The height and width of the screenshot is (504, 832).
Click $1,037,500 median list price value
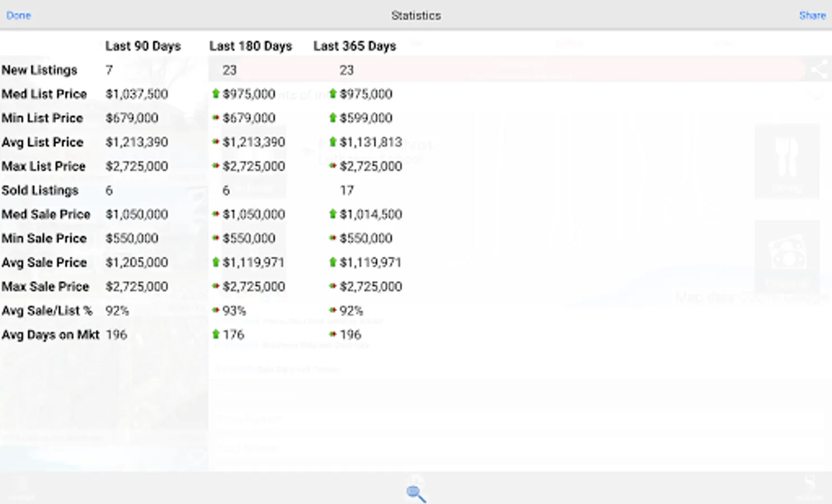pyautogui.click(x=137, y=94)
